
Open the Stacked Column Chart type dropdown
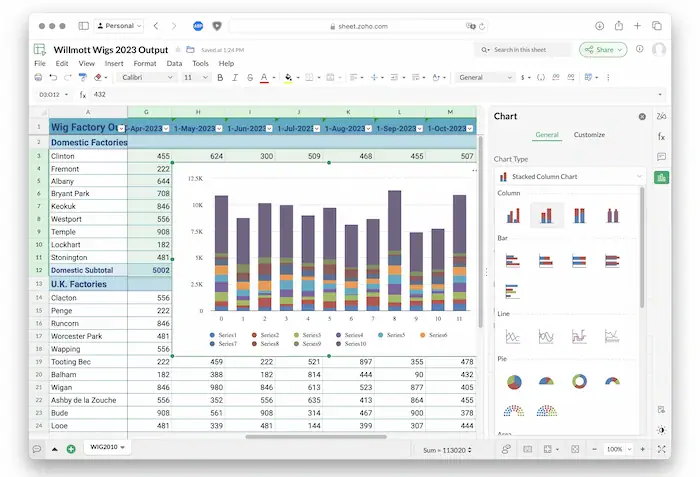coord(570,176)
